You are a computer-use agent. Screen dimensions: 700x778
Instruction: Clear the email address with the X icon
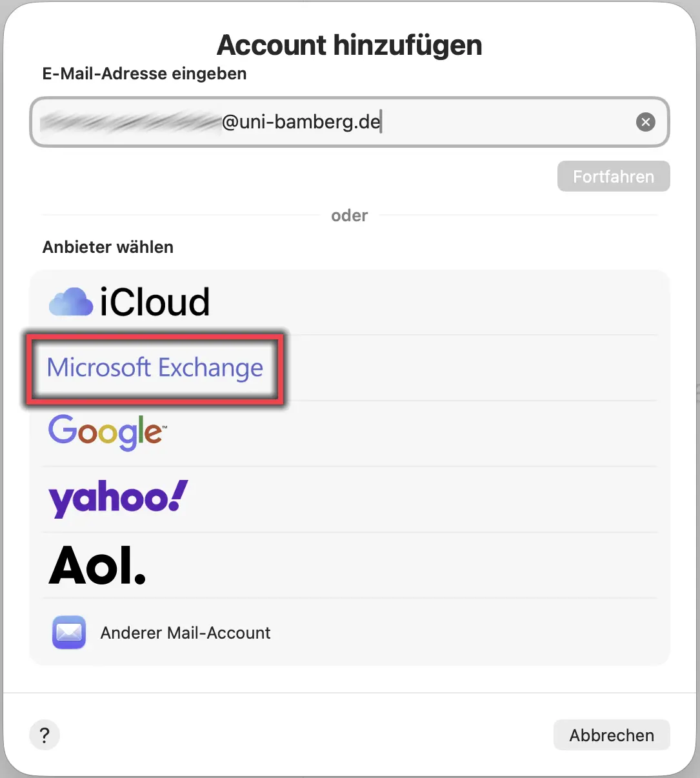pyautogui.click(x=645, y=122)
